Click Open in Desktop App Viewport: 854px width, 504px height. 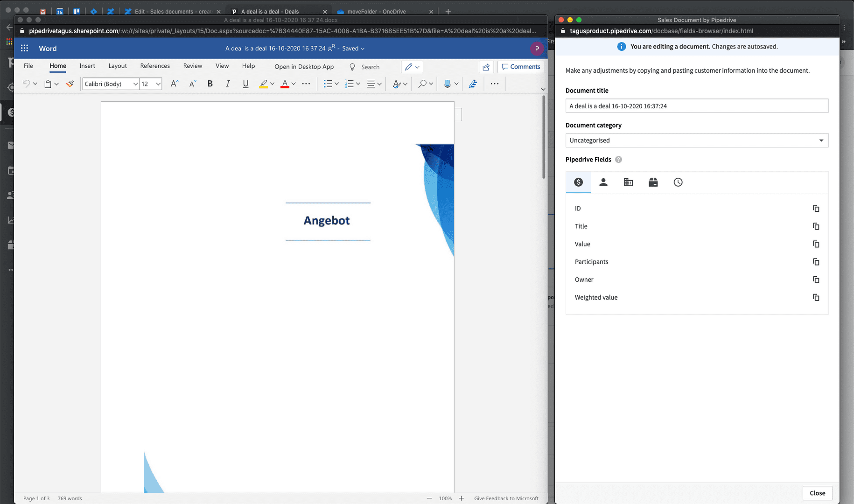pyautogui.click(x=304, y=67)
